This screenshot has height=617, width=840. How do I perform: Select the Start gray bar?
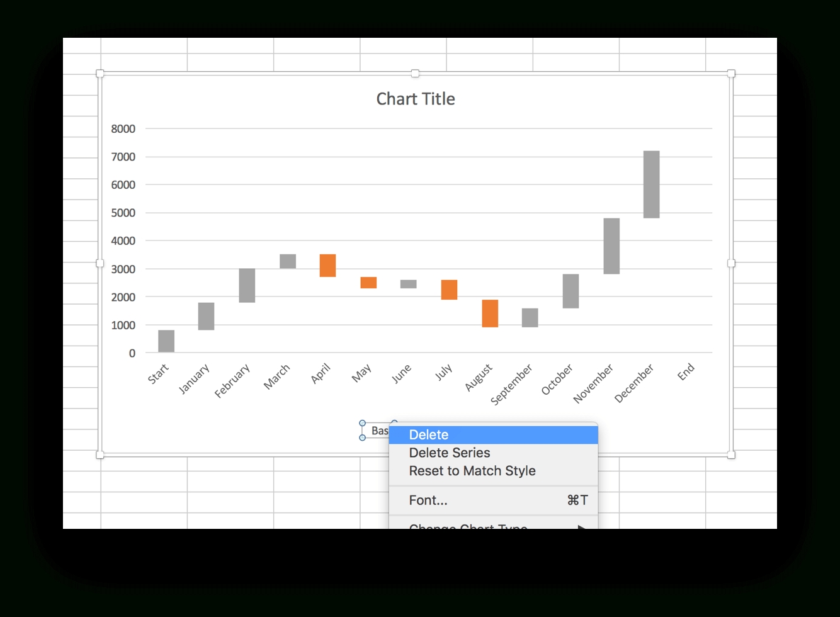pyautogui.click(x=166, y=341)
